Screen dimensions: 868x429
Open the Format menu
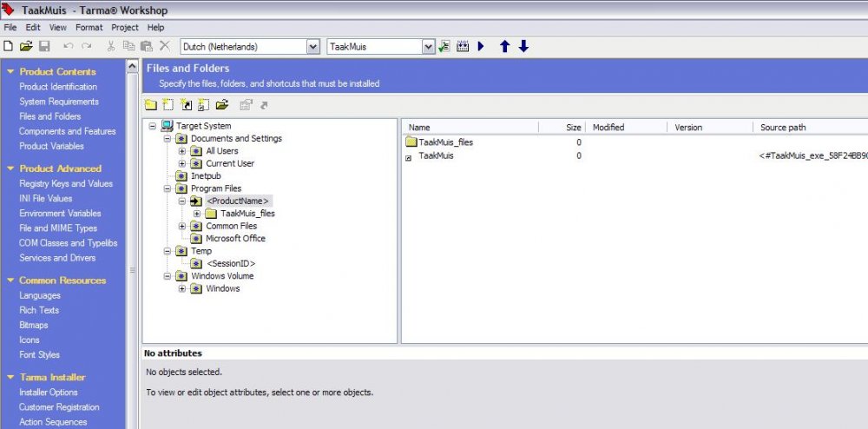pos(89,27)
